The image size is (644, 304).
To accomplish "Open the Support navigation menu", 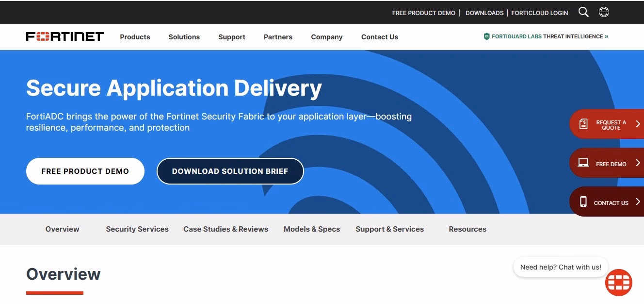I will click(232, 37).
